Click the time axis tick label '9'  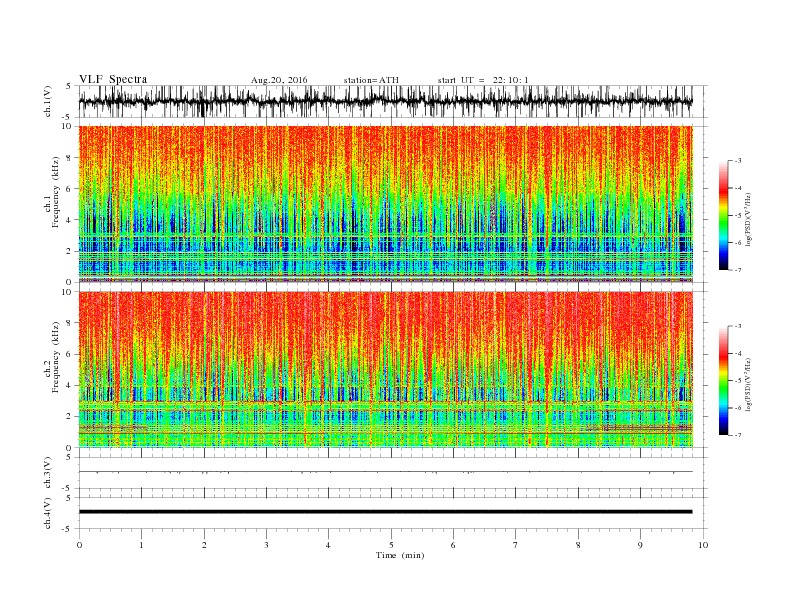click(x=640, y=545)
